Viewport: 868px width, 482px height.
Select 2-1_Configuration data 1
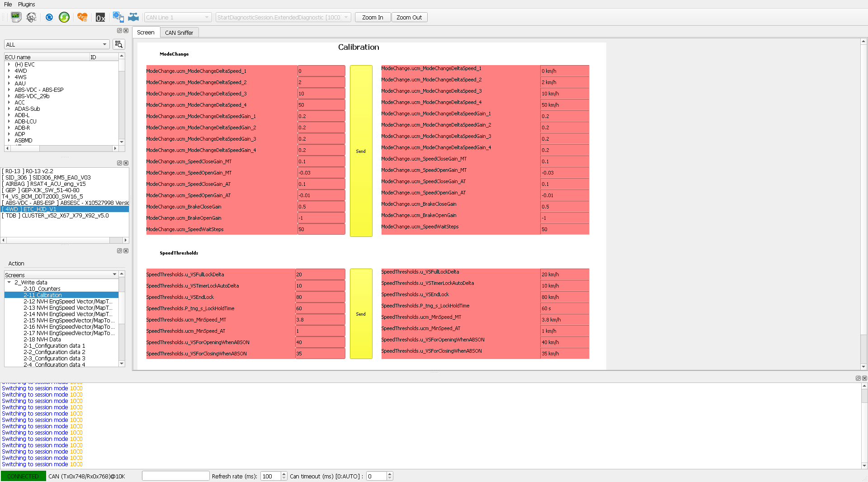[x=54, y=345]
